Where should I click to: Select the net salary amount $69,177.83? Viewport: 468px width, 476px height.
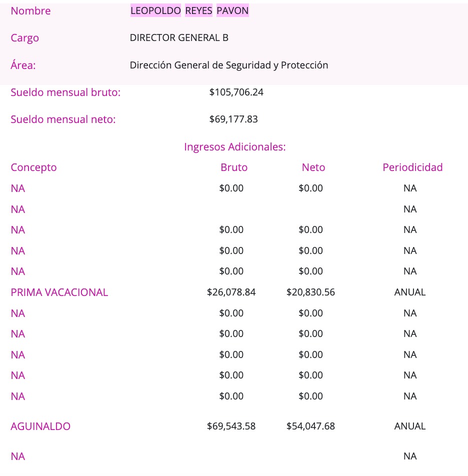tap(233, 119)
